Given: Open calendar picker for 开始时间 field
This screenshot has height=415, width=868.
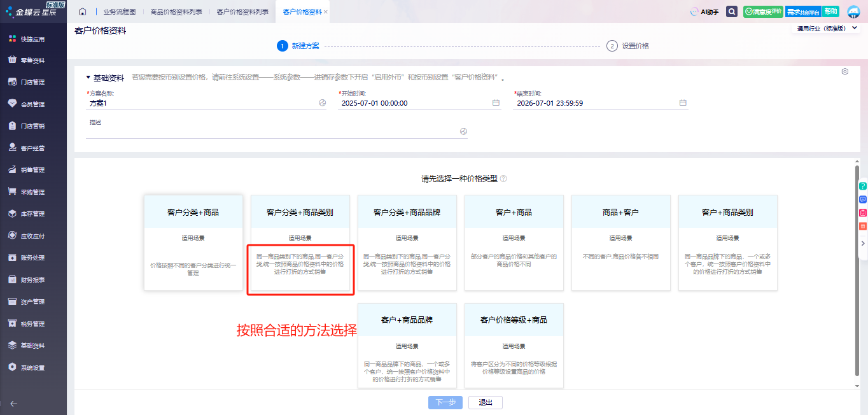Looking at the screenshot, I should (496, 103).
